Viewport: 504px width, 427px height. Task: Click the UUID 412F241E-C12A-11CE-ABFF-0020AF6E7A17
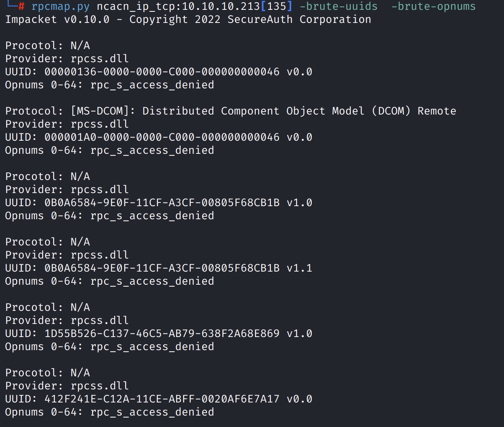point(162,399)
